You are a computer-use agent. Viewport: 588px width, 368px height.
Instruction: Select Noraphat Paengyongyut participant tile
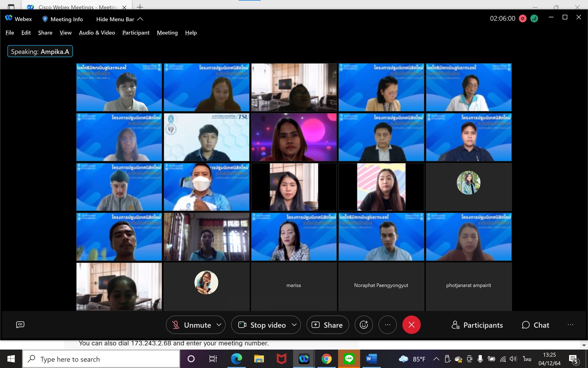381,286
